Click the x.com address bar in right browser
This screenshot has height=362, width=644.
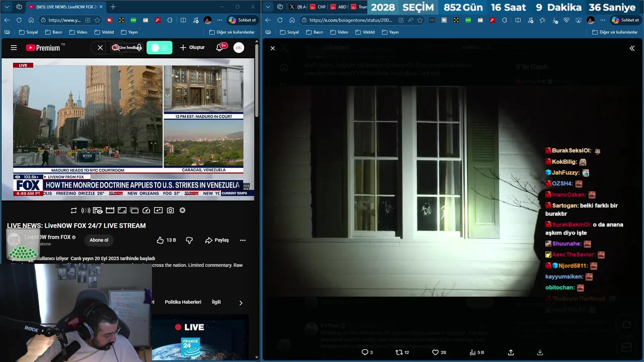[x=351, y=20]
